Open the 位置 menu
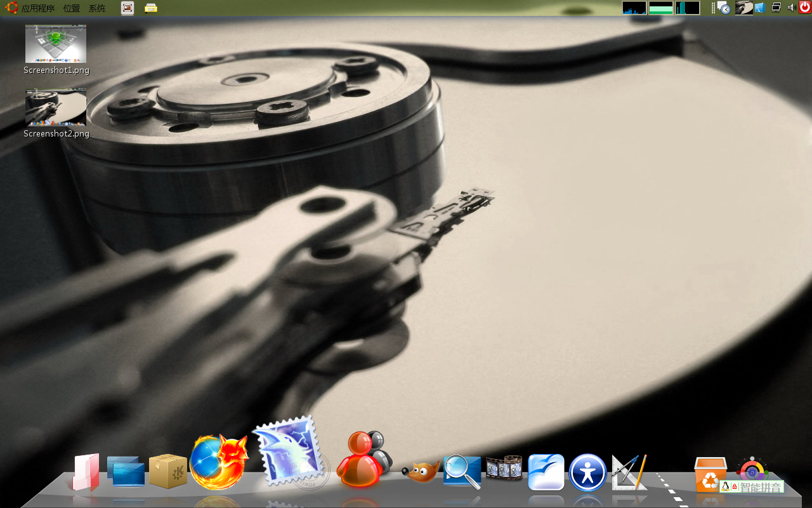Image resolution: width=812 pixels, height=508 pixels. coord(72,8)
